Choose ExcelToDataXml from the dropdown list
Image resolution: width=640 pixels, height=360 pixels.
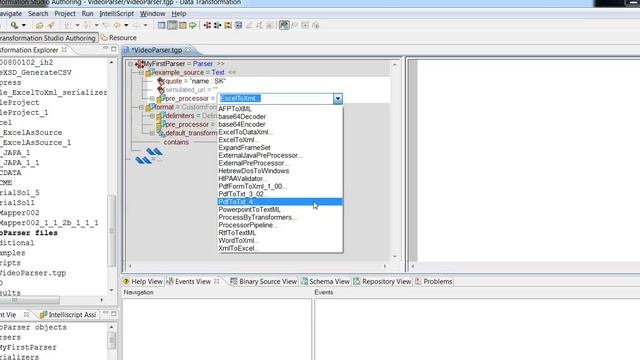pos(280,132)
